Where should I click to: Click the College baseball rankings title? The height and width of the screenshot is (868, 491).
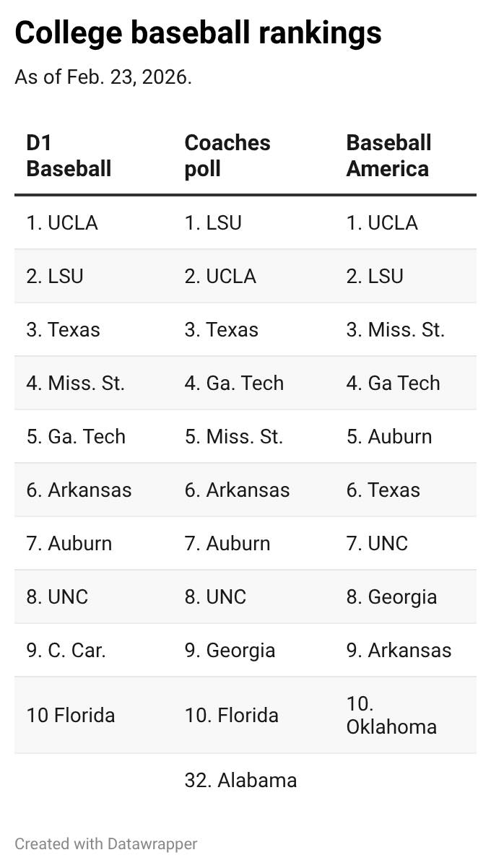[198, 32]
